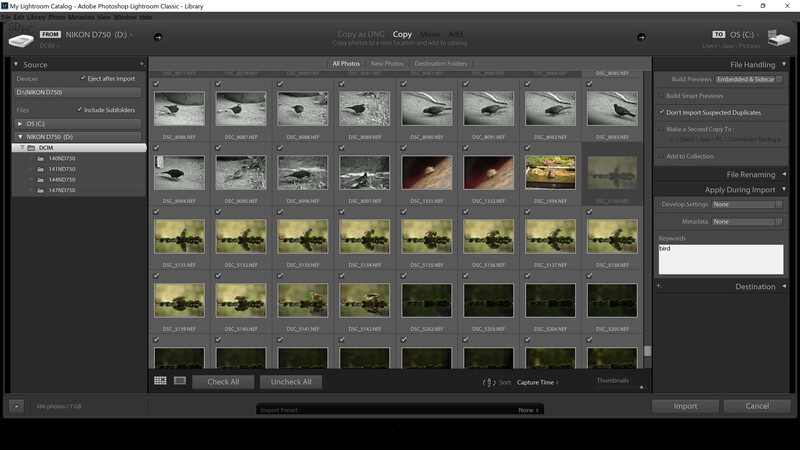This screenshot has height=450, width=800.
Task: Select Copy as DNG import mode
Action: coord(361,34)
